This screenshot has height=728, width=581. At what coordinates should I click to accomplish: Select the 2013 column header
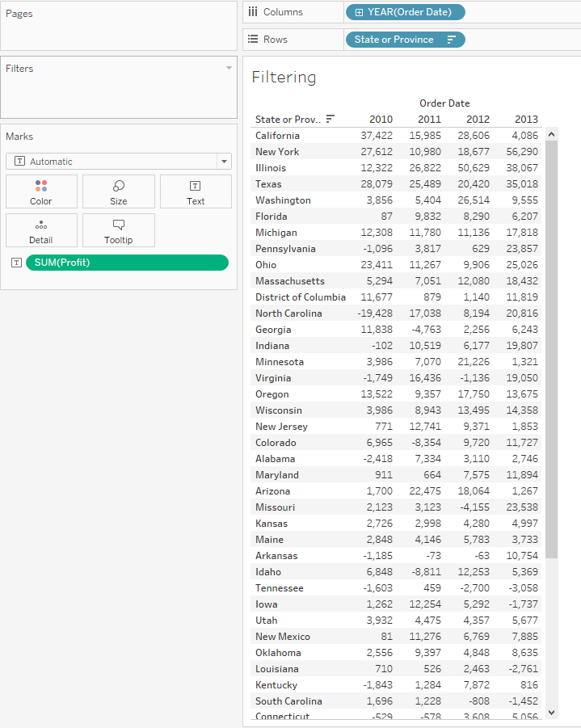pos(526,120)
